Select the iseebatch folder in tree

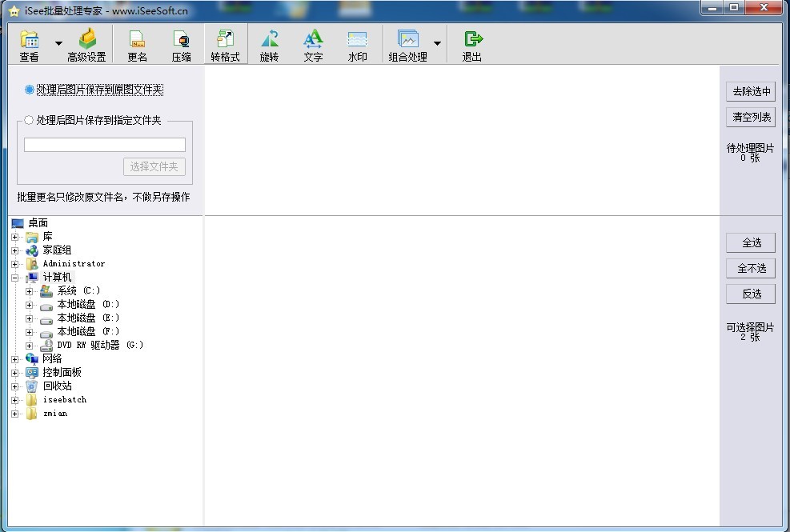[x=64, y=400]
